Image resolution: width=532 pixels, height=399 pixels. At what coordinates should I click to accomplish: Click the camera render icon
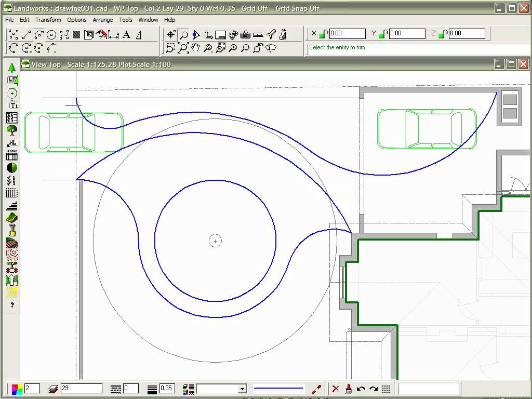(245, 34)
